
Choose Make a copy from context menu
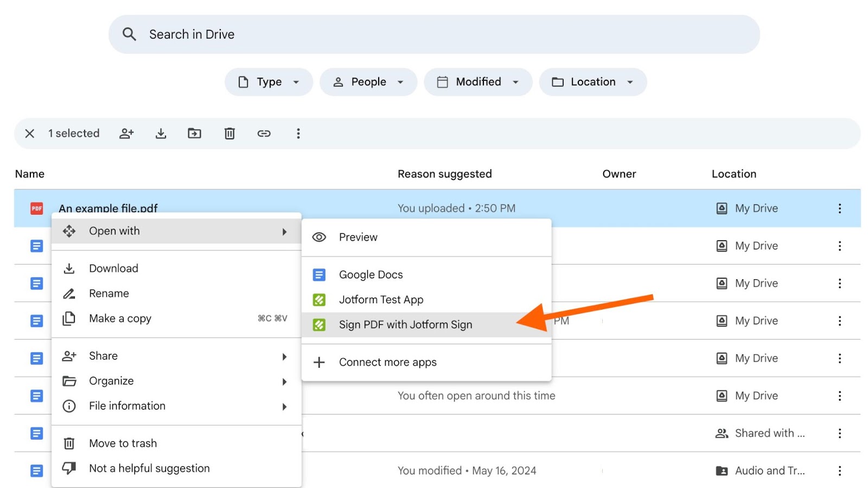coord(120,319)
